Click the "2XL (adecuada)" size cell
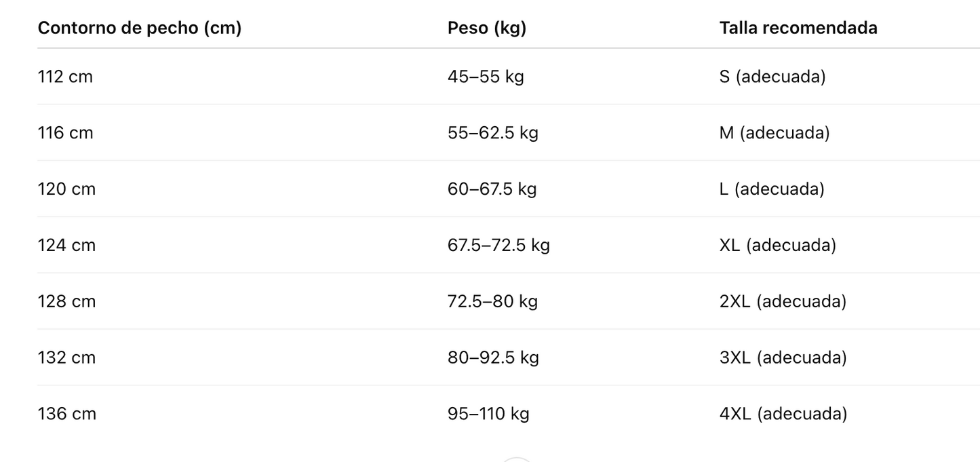 pyautogui.click(x=783, y=302)
